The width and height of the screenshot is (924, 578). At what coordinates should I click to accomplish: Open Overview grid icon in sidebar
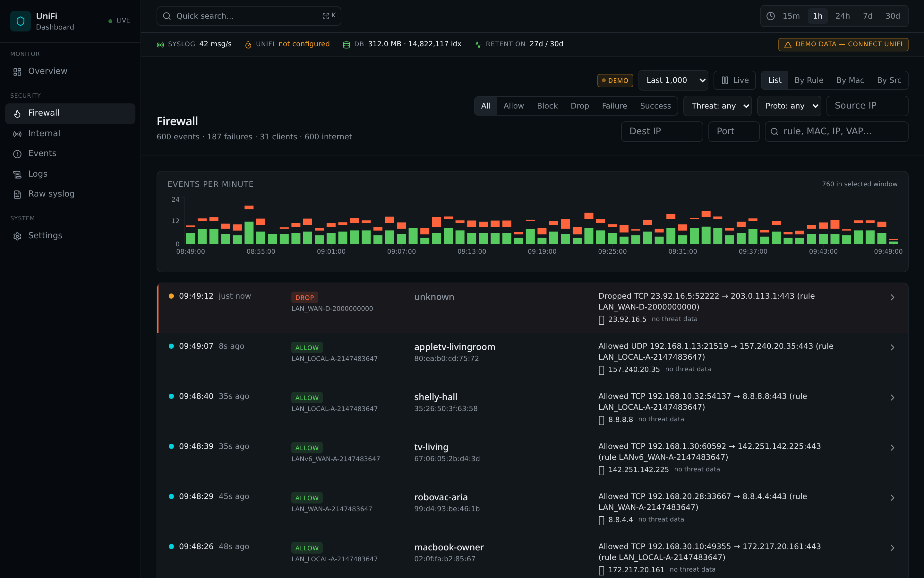[x=17, y=72]
